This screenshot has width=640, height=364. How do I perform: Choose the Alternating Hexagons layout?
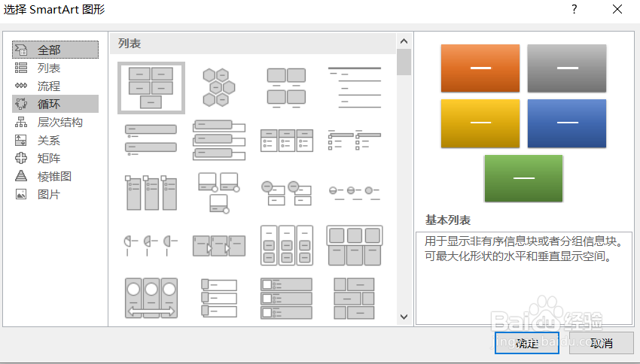click(x=219, y=88)
